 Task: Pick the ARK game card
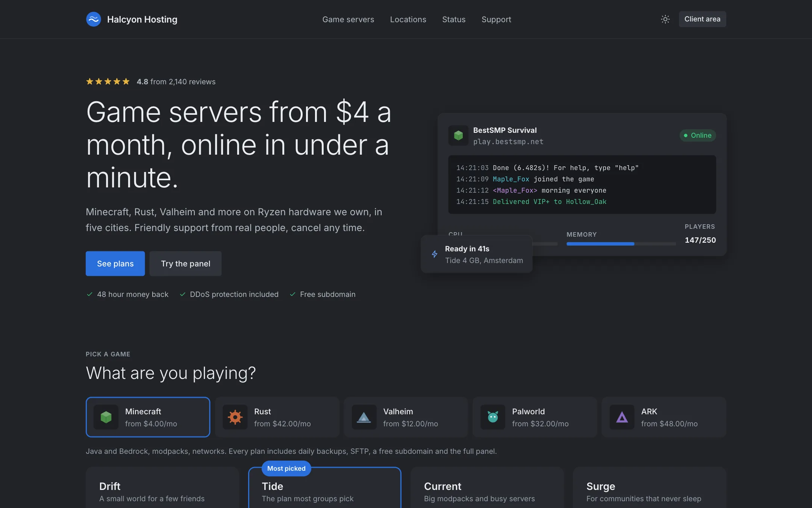pyautogui.click(x=664, y=417)
